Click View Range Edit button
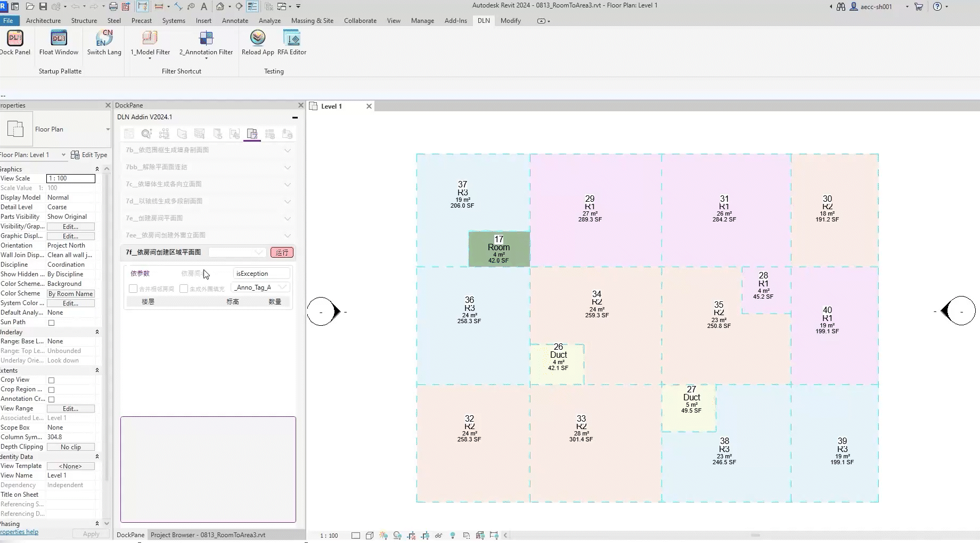Image resolution: width=980 pixels, height=543 pixels. (x=71, y=409)
